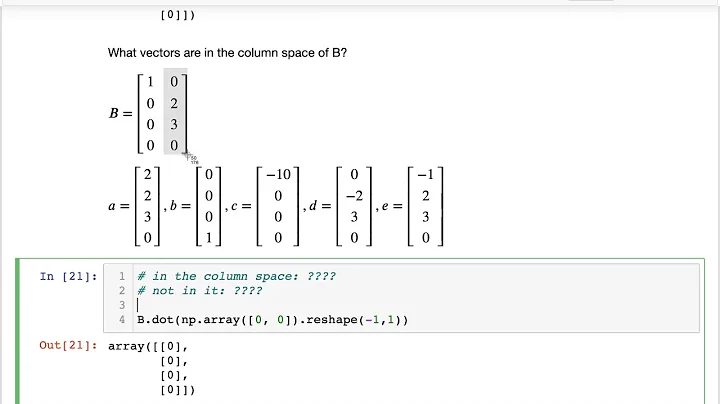Click the matrix B equation

point(148,113)
